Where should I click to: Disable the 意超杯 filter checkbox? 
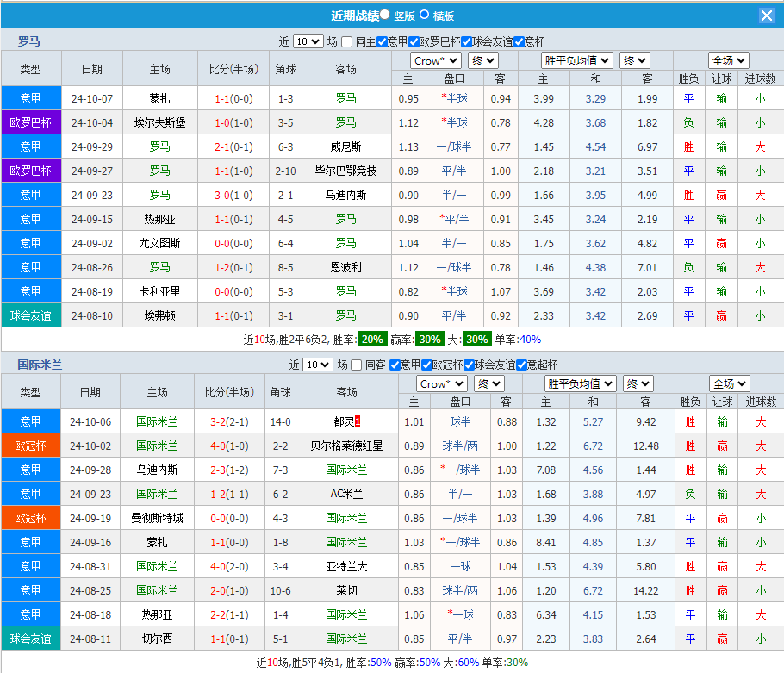[522, 365]
